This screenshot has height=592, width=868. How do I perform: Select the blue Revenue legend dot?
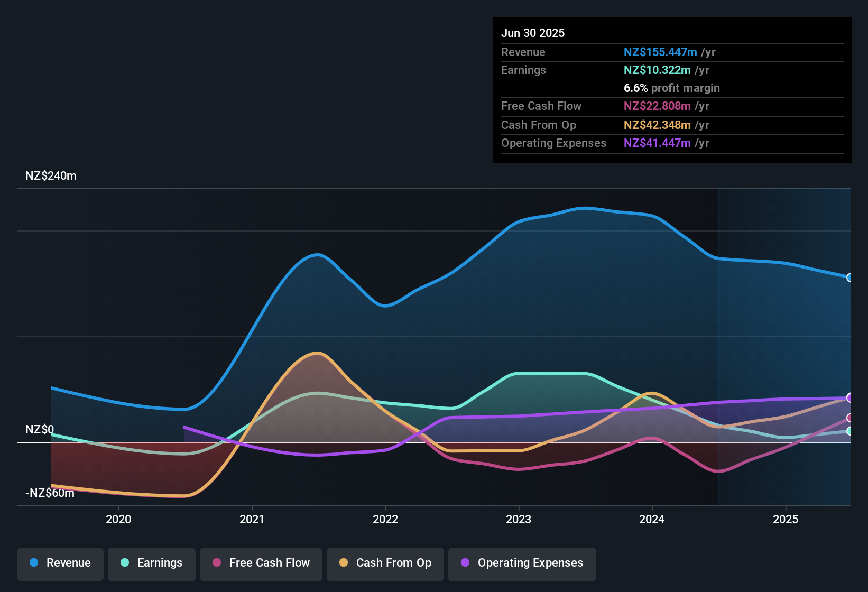point(34,563)
